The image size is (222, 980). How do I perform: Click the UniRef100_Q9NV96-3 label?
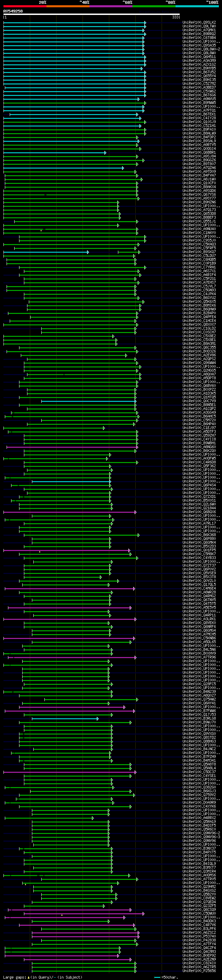pos(201,836)
